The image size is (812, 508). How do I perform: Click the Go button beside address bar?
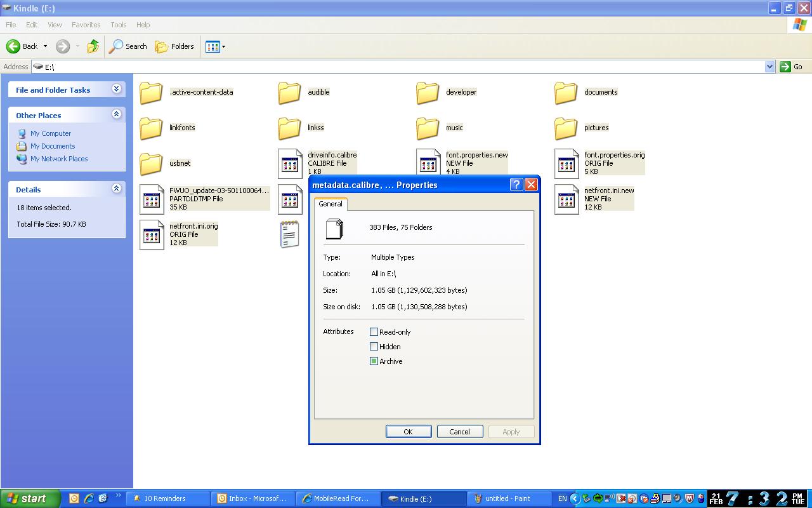coord(792,67)
